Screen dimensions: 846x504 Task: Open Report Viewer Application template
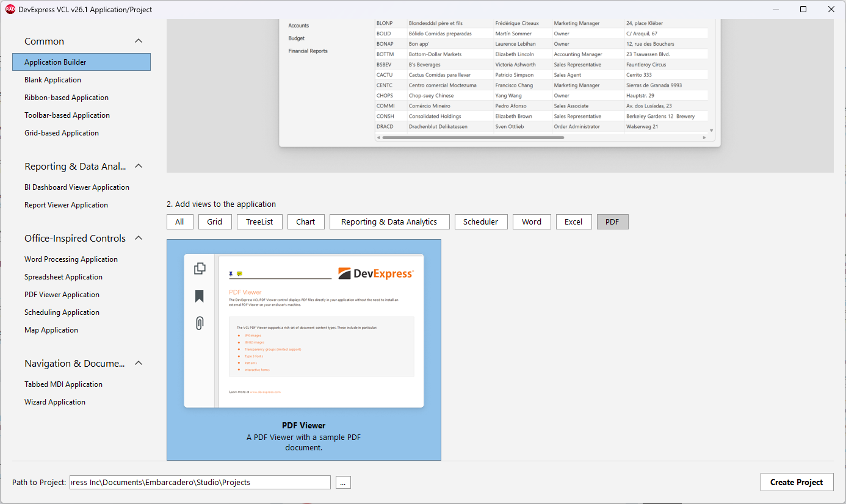81,205
